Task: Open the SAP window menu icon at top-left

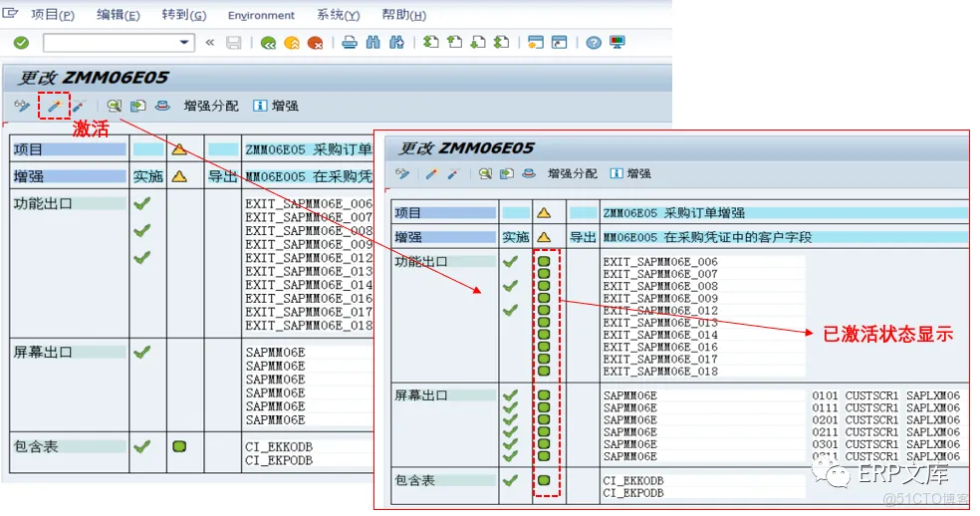Action: pyautogui.click(x=11, y=14)
